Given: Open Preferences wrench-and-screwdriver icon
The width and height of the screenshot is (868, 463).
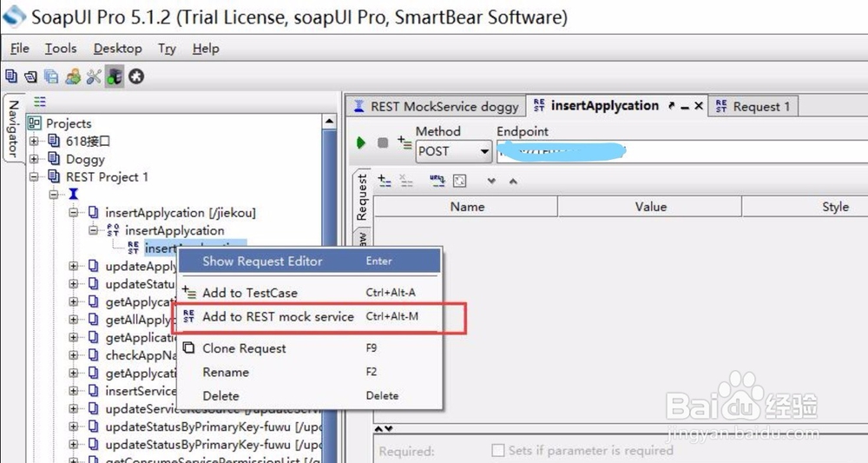Looking at the screenshot, I should [94, 76].
